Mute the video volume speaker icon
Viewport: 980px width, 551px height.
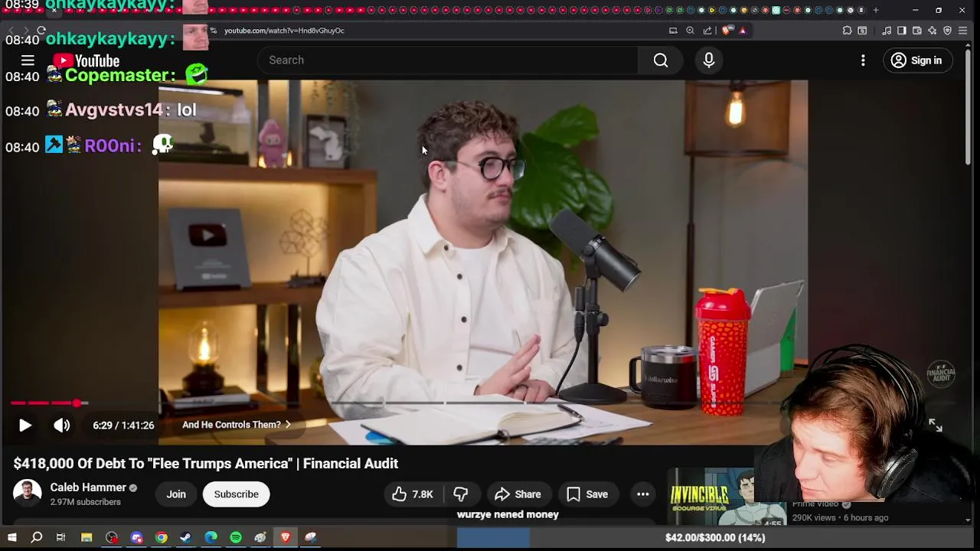(x=62, y=425)
